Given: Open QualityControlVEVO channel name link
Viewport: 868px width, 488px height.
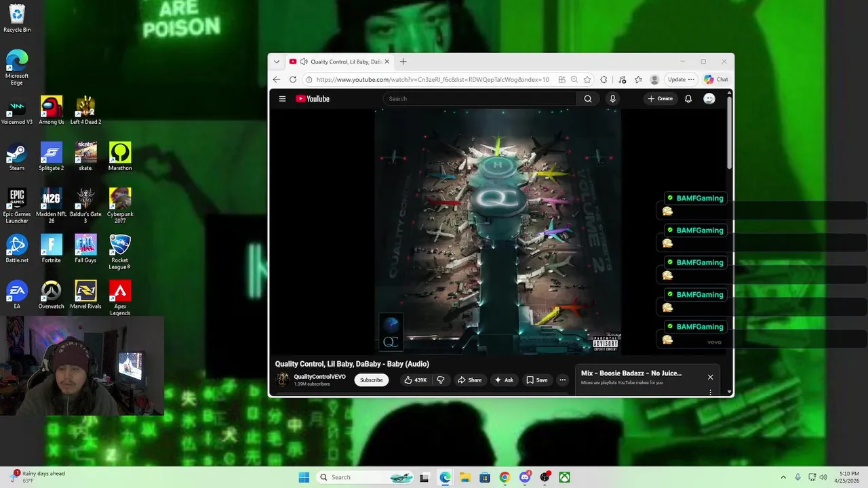Looking at the screenshot, I should point(319,377).
